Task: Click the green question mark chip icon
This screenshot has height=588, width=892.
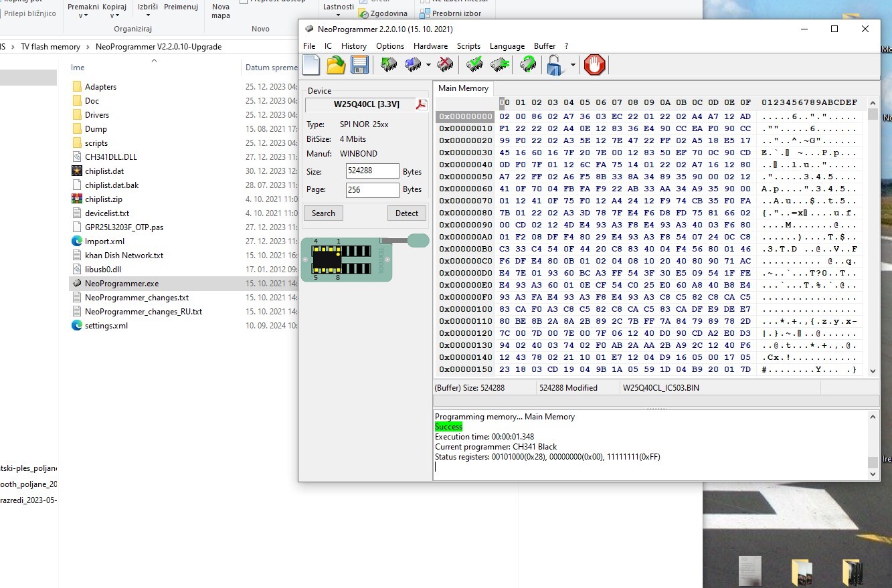Action: tap(528, 65)
